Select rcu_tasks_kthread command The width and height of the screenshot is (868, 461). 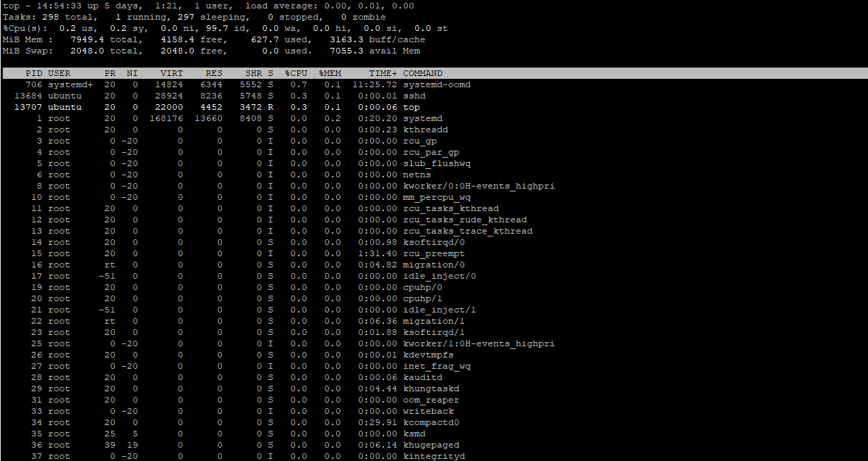(x=451, y=208)
